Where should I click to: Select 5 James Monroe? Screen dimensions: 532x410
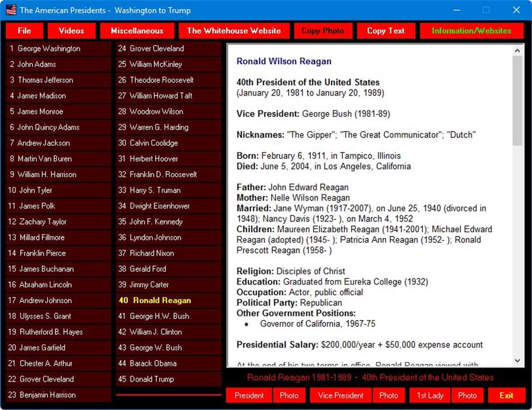pos(59,111)
